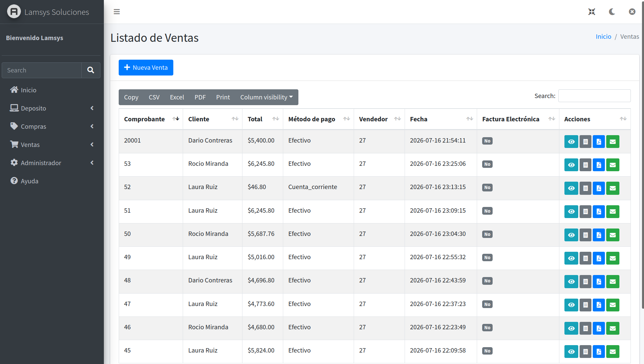Sort by Factura Electrónica column
Screen dimensions: 644x364
pyautogui.click(x=518, y=119)
